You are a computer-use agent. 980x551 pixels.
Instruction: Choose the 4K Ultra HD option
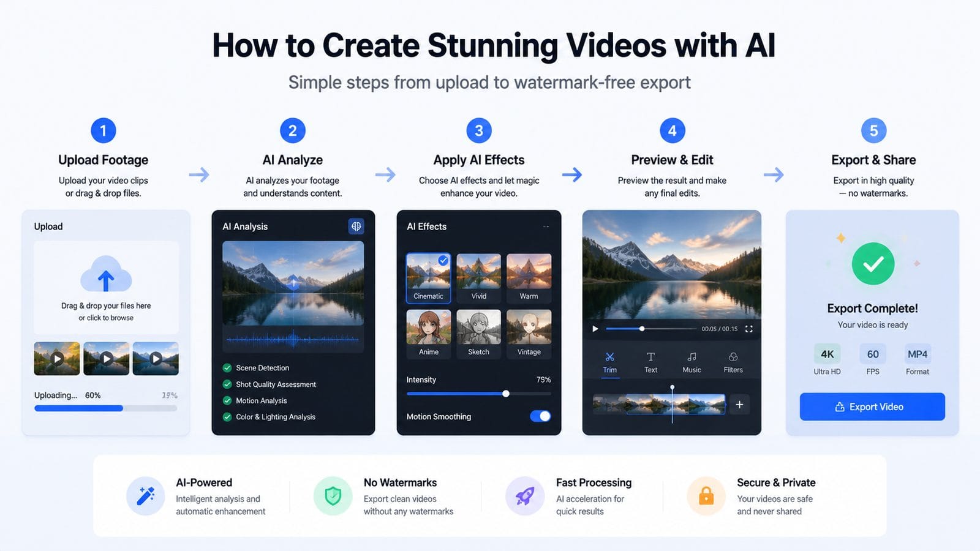(x=827, y=360)
